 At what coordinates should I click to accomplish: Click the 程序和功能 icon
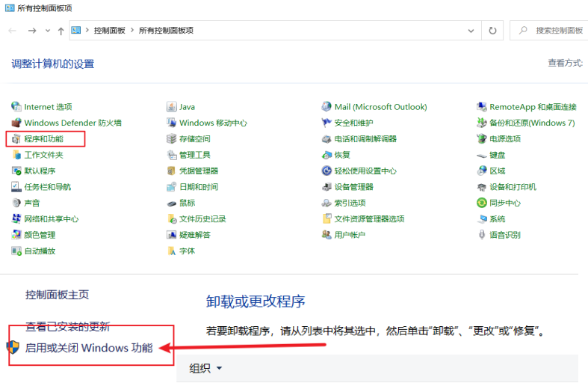click(16, 139)
